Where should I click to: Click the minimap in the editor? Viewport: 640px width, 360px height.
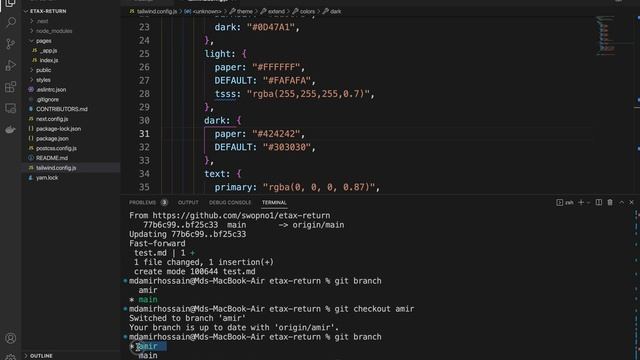[x=607, y=35]
